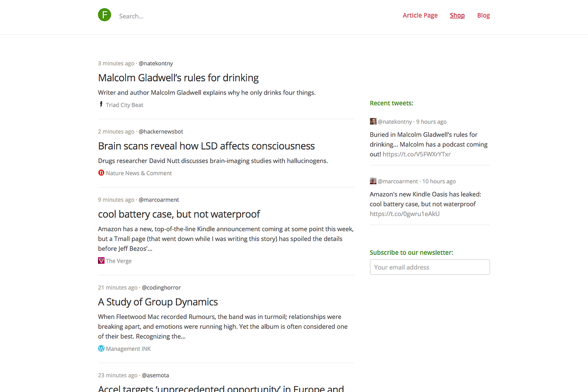Open cool battery case, but not waterproof
This screenshot has width=588, height=392.
coord(179,214)
